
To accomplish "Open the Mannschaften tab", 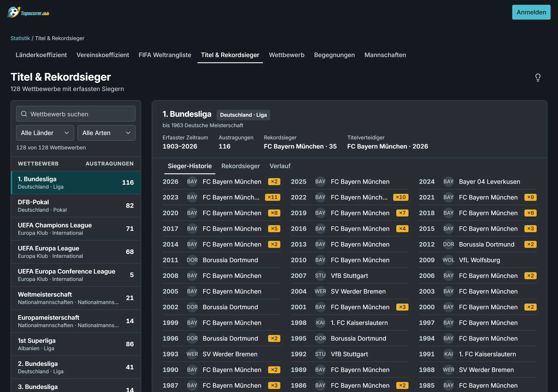I will pos(385,55).
